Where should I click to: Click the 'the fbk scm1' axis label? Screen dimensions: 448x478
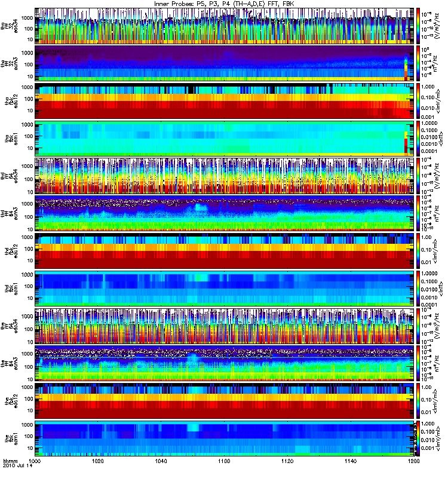pos(11,439)
